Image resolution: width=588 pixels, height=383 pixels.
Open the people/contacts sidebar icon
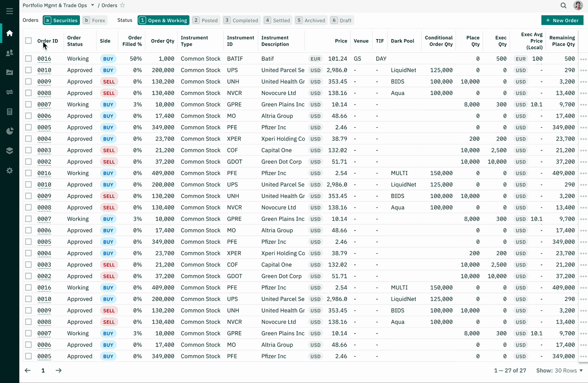coord(9,53)
